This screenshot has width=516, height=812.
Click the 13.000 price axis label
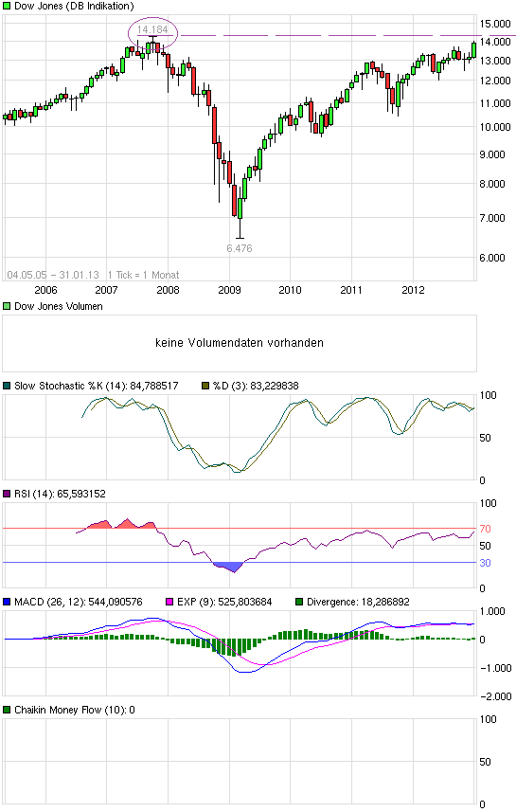point(495,61)
